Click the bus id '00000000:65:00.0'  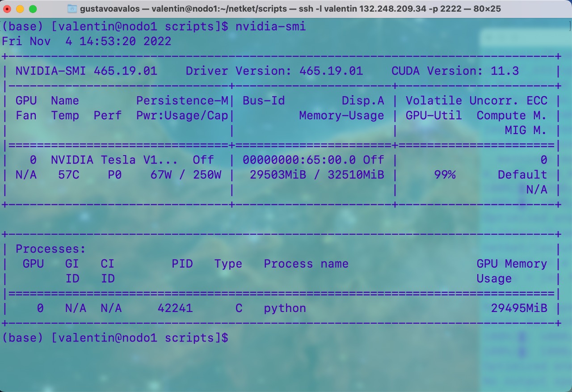299,160
